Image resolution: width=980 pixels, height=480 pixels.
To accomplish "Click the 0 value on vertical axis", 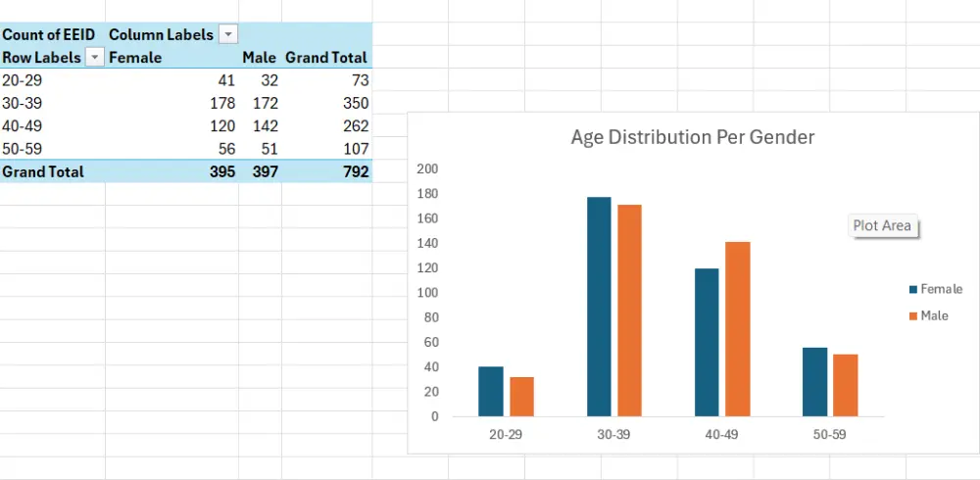I will coord(434,416).
